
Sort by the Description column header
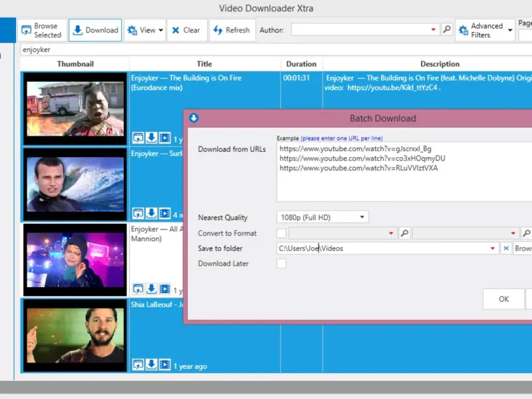point(440,64)
